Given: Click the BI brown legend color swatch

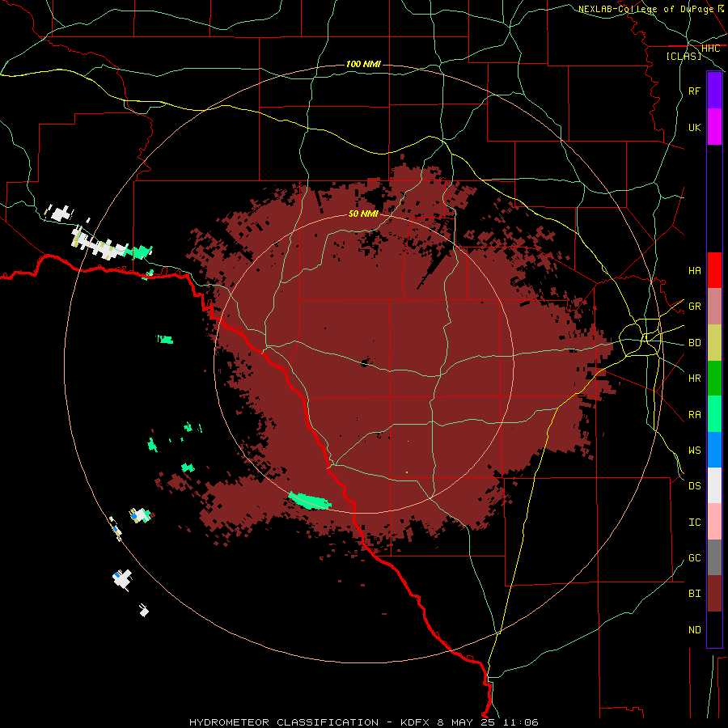Looking at the screenshot, I should [x=714, y=594].
